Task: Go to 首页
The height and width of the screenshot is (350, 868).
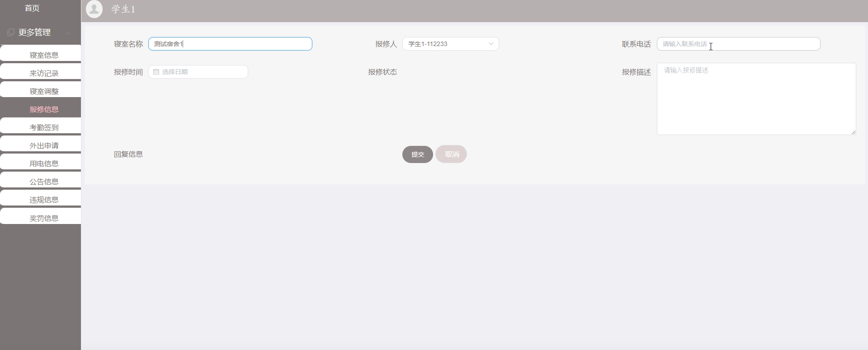Action: tap(32, 8)
